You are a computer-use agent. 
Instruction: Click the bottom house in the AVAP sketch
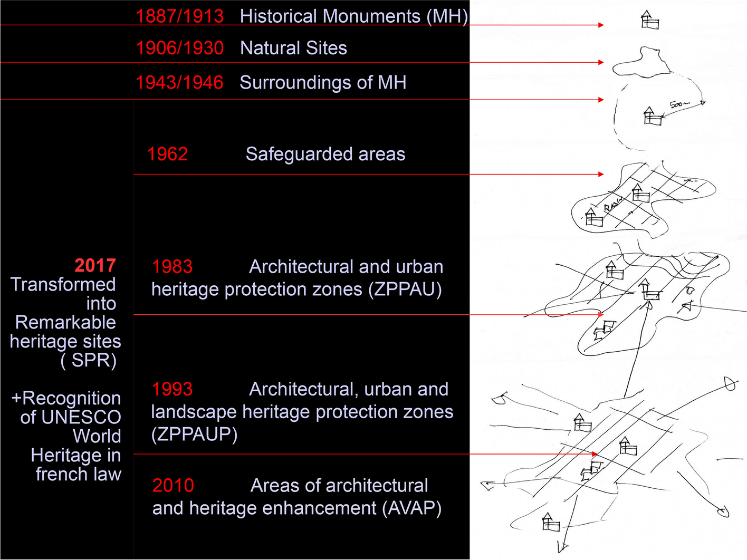pos(550,522)
